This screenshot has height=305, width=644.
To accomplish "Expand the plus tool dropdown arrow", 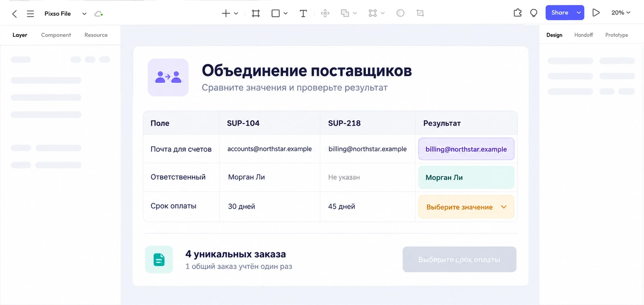I will (236, 13).
